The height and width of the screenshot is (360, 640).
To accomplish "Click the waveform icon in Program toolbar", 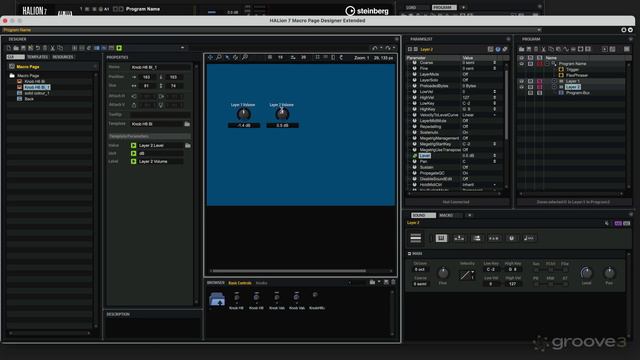I will pos(566,49).
